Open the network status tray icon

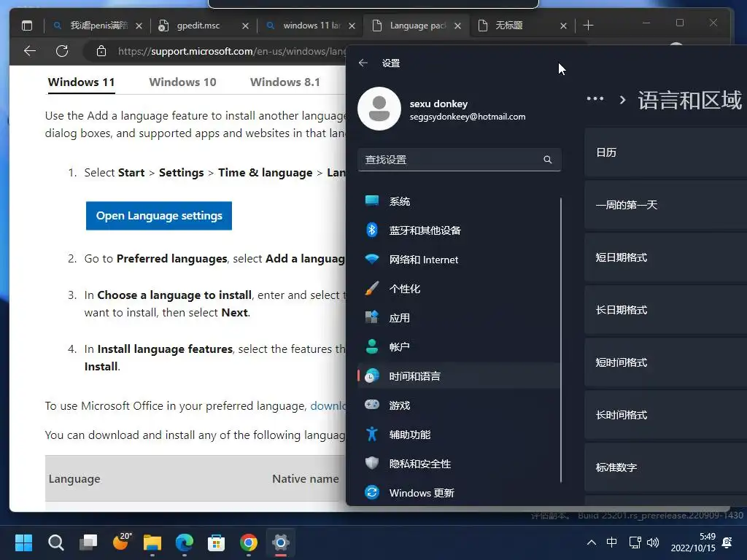point(635,542)
